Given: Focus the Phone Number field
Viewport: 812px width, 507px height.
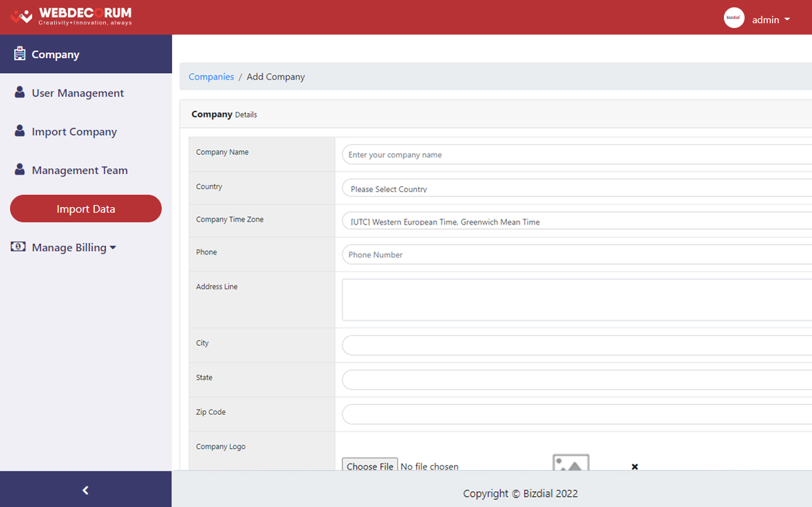Looking at the screenshot, I should point(577,254).
